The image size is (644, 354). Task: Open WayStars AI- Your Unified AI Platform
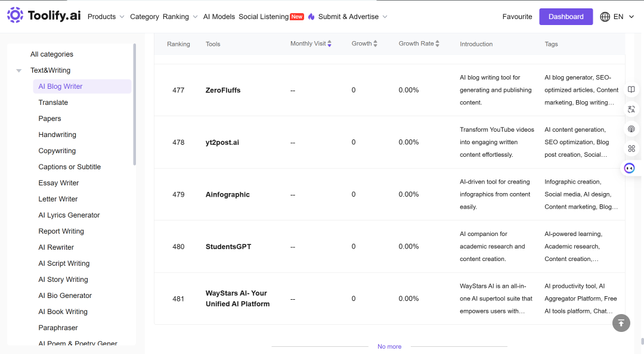237,299
